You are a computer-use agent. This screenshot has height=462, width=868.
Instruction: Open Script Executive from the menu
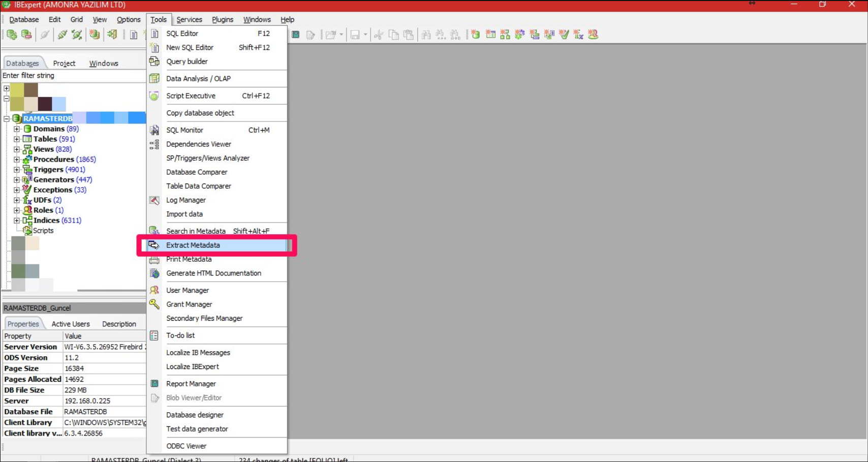click(217, 96)
